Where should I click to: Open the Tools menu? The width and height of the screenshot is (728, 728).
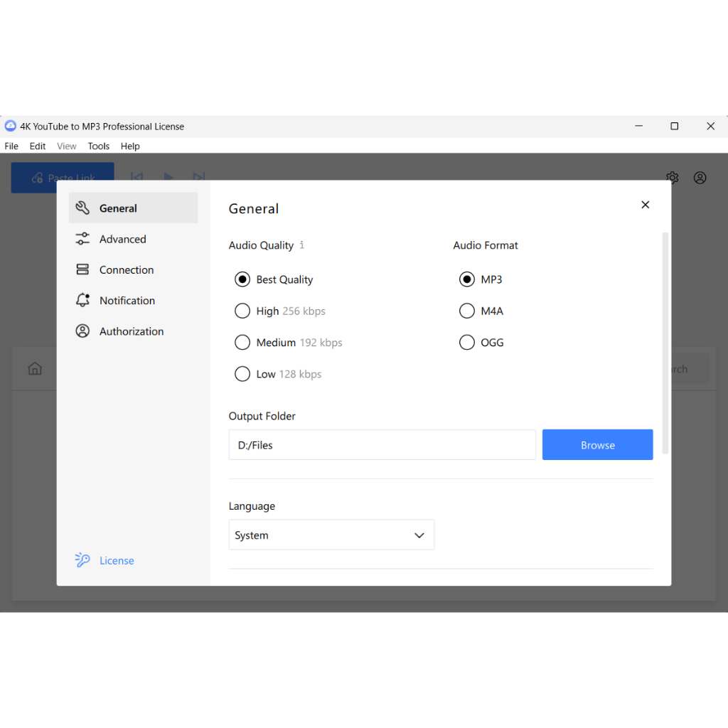pos(99,146)
